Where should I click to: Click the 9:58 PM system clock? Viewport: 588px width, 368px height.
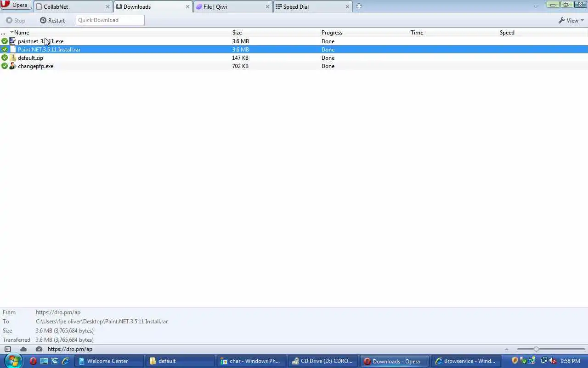570,361
